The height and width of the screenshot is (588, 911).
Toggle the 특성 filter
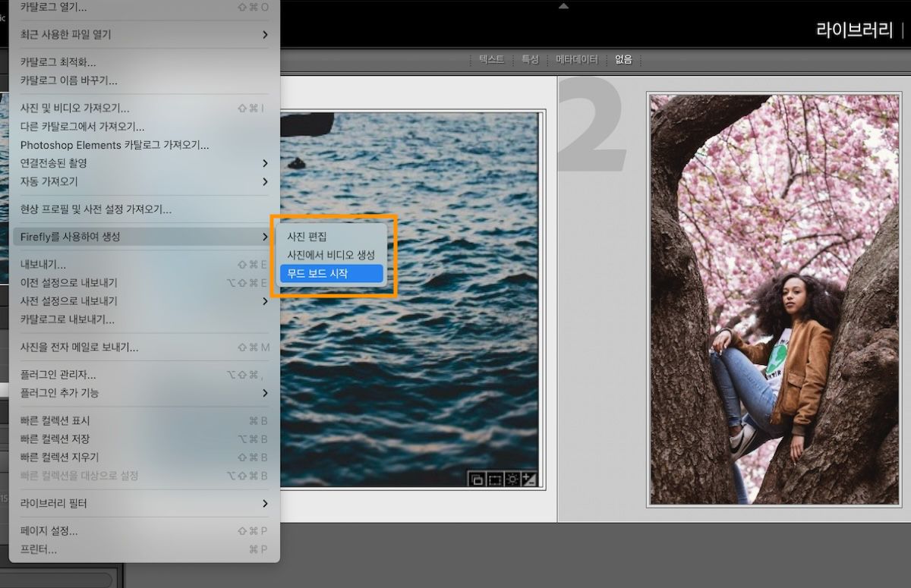point(530,59)
